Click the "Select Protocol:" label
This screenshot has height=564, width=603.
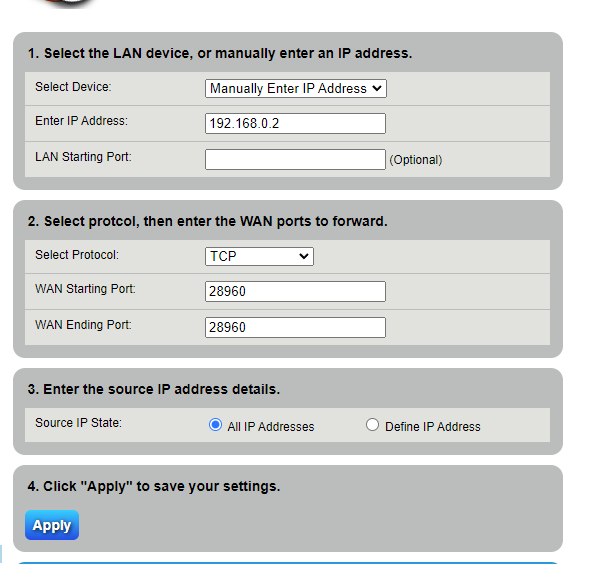(x=76, y=255)
